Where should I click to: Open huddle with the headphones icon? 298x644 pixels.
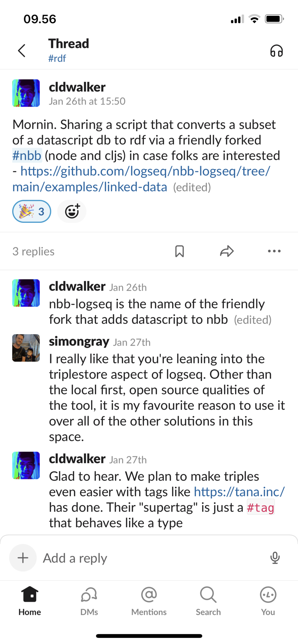pos(276,51)
